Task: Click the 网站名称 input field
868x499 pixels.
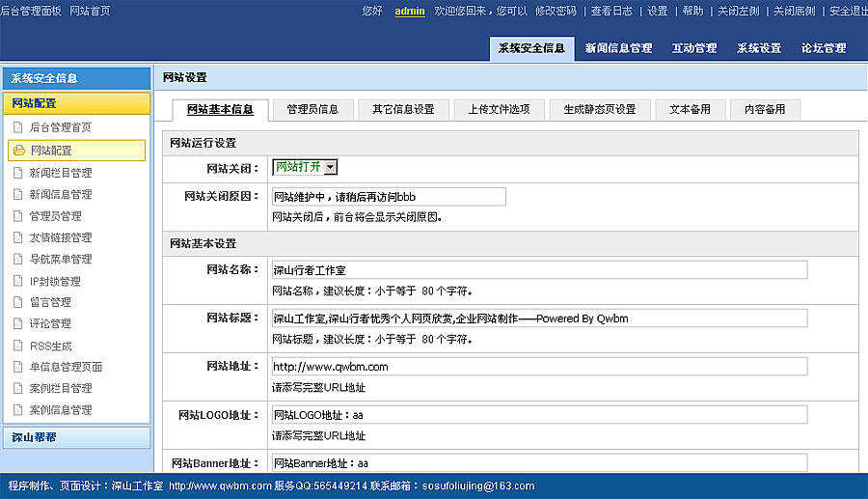Action: click(538, 270)
